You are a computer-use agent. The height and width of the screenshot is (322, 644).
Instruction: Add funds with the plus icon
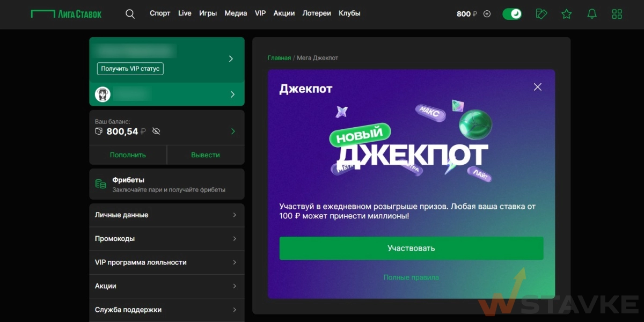(x=487, y=14)
